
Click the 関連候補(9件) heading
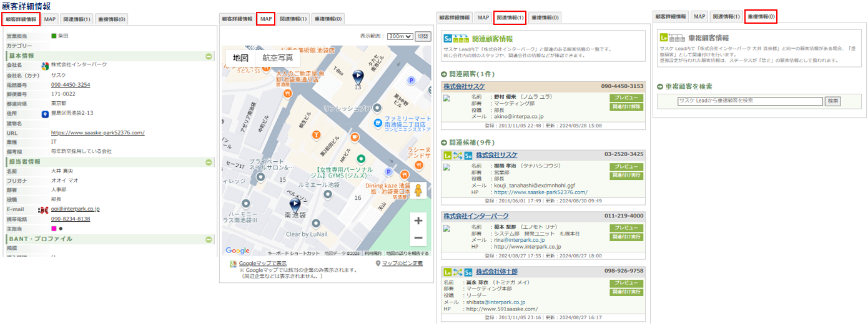pyautogui.click(x=471, y=142)
